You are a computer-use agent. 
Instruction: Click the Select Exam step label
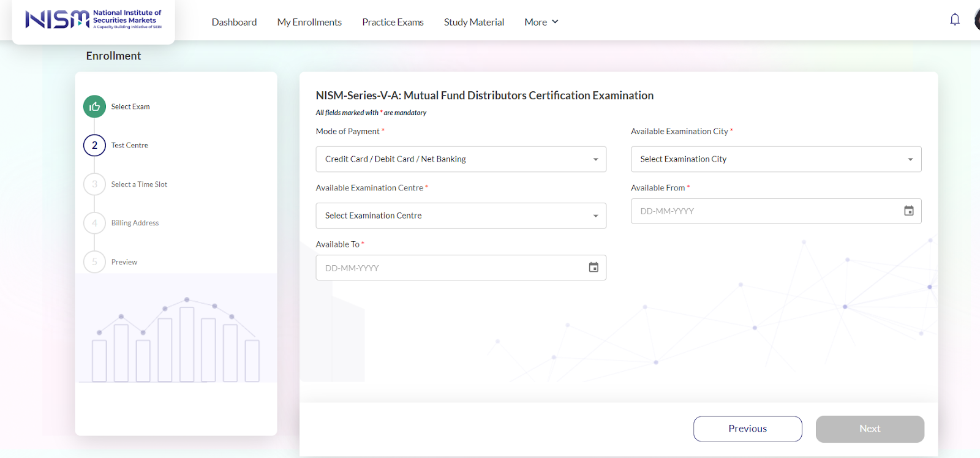pyautogui.click(x=130, y=107)
